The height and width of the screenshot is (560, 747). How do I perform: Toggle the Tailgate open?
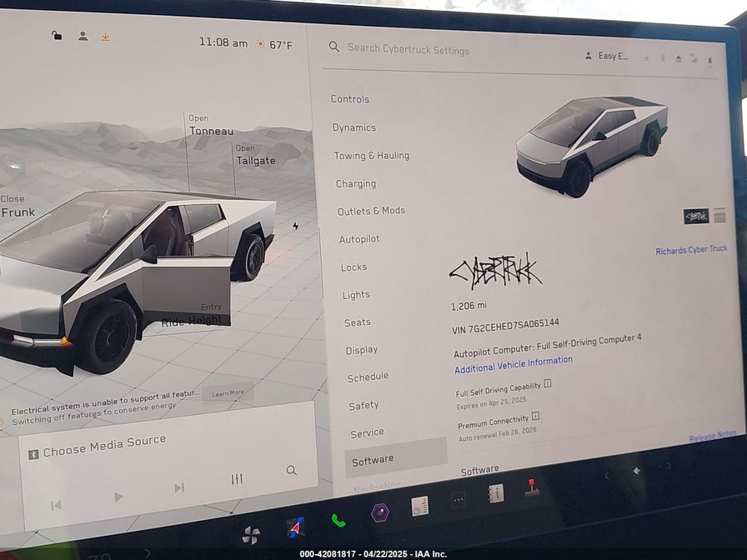[254, 160]
